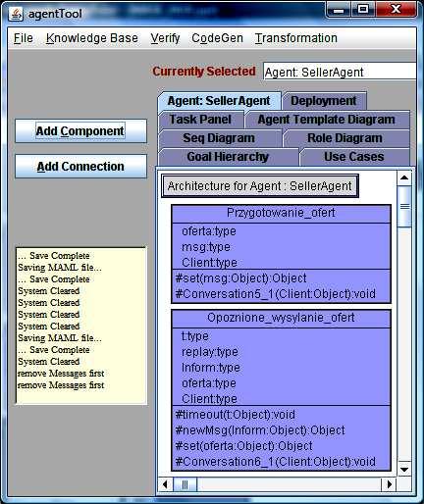Close the agentTool window
Viewport: 424px width, 504px height.
point(397,10)
